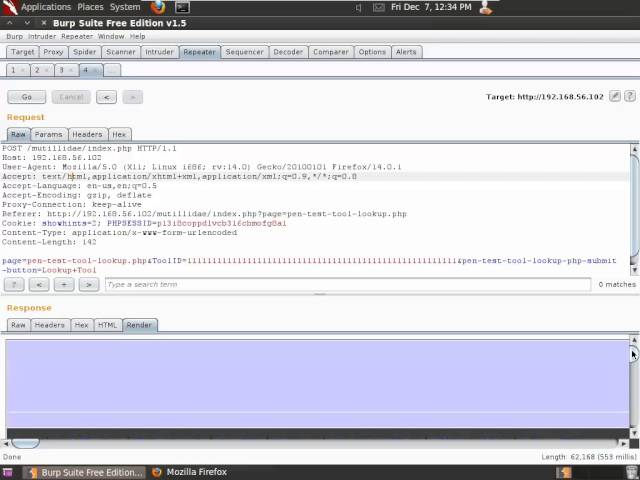This screenshot has width=640, height=480.
Task: Click the search help ? button
Action: pos(14,284)
